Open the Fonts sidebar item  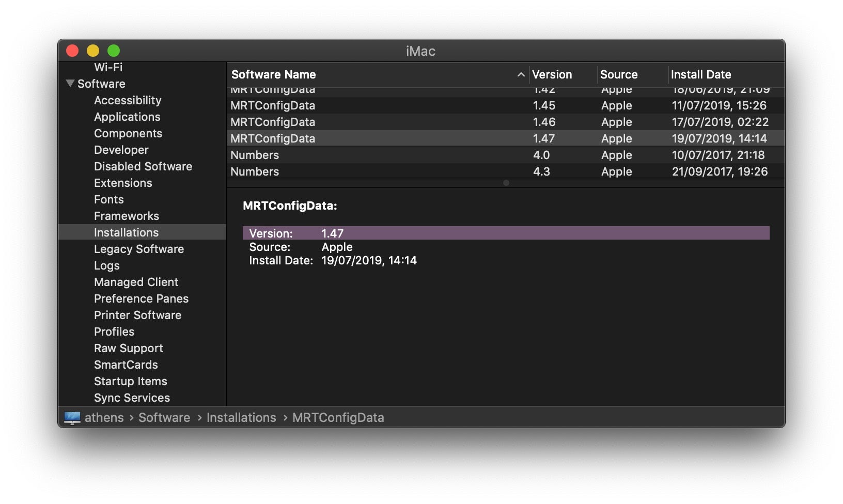pyautogui.click(x=109, y=199)
